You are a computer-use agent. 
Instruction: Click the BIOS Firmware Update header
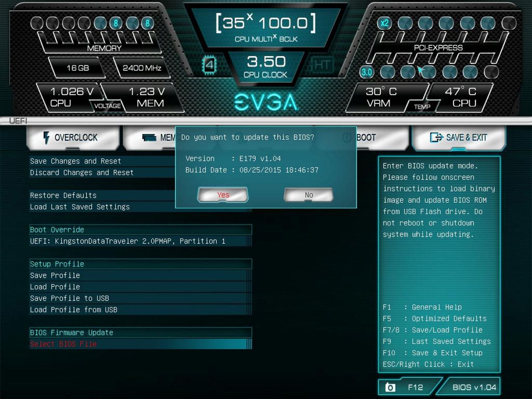(141, 332)
